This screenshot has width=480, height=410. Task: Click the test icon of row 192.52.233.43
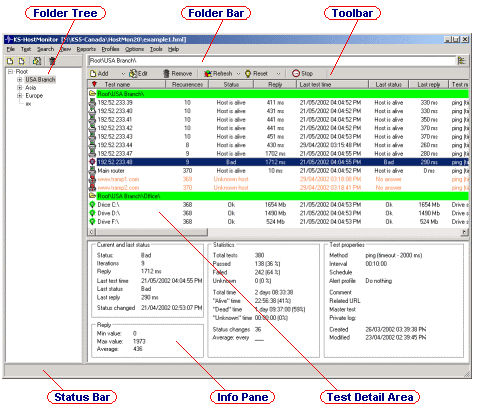[x=92, y=136]
